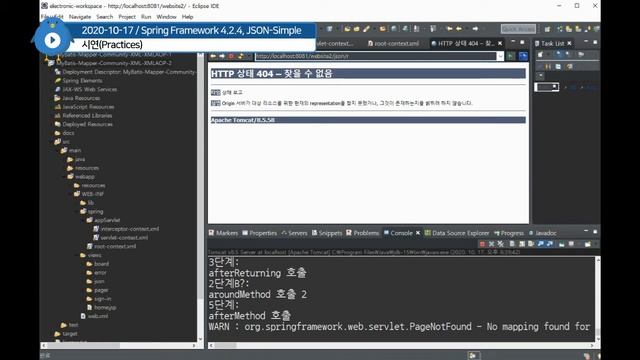Maximize the Console view panel
The width and height of the screenshot is (640, 360).
click(x=595, y=231)
